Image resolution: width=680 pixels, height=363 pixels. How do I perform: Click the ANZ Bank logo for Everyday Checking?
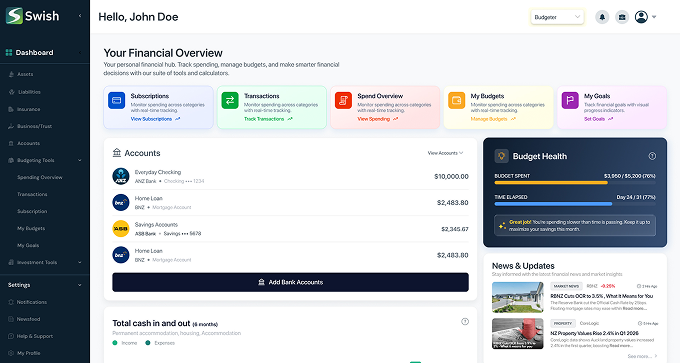point(121,177)
